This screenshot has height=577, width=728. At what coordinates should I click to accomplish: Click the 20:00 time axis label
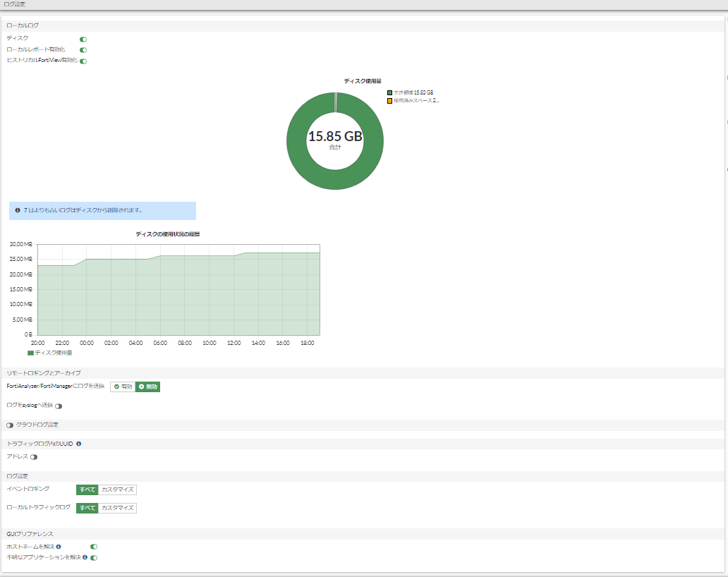37,343
